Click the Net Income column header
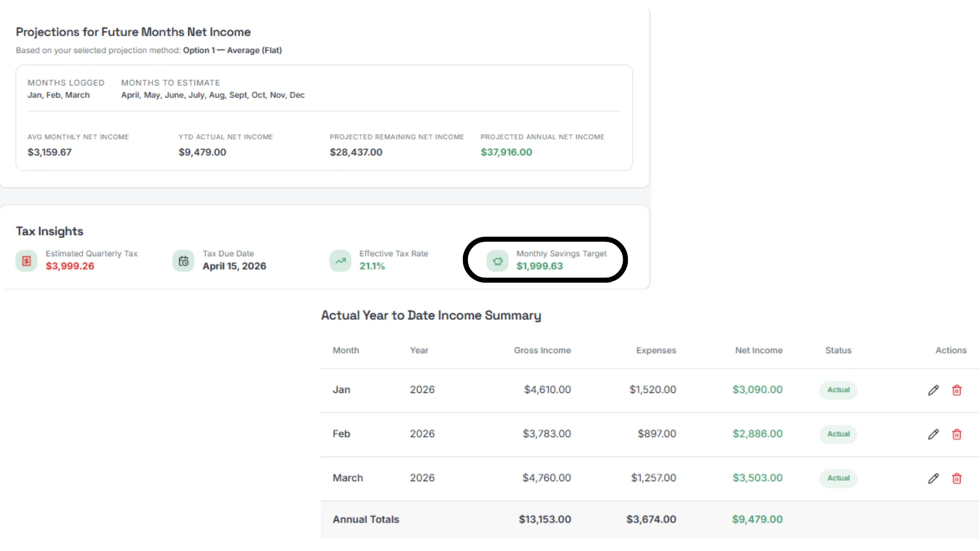The image size is (980, 551). (x=758, y=350)
